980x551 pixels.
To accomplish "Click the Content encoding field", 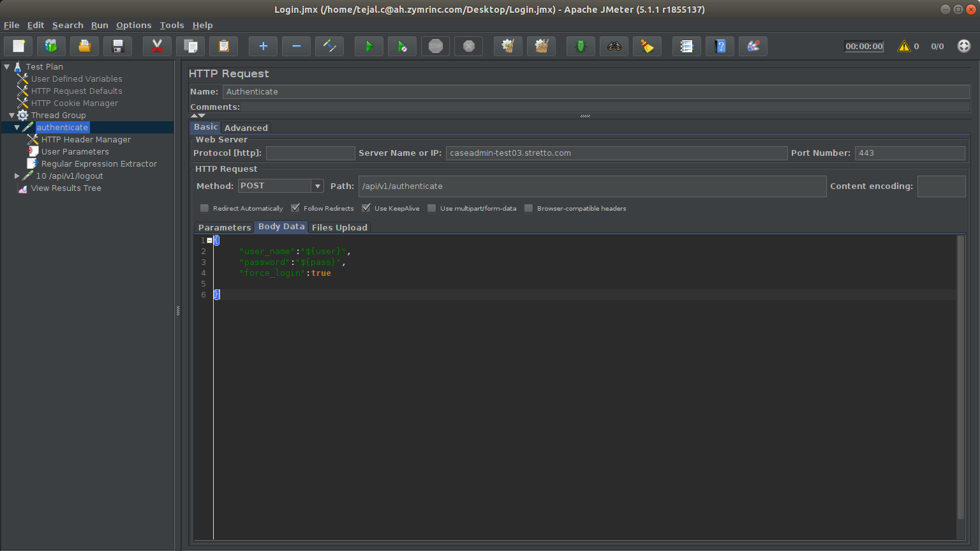I will point(941,186).
